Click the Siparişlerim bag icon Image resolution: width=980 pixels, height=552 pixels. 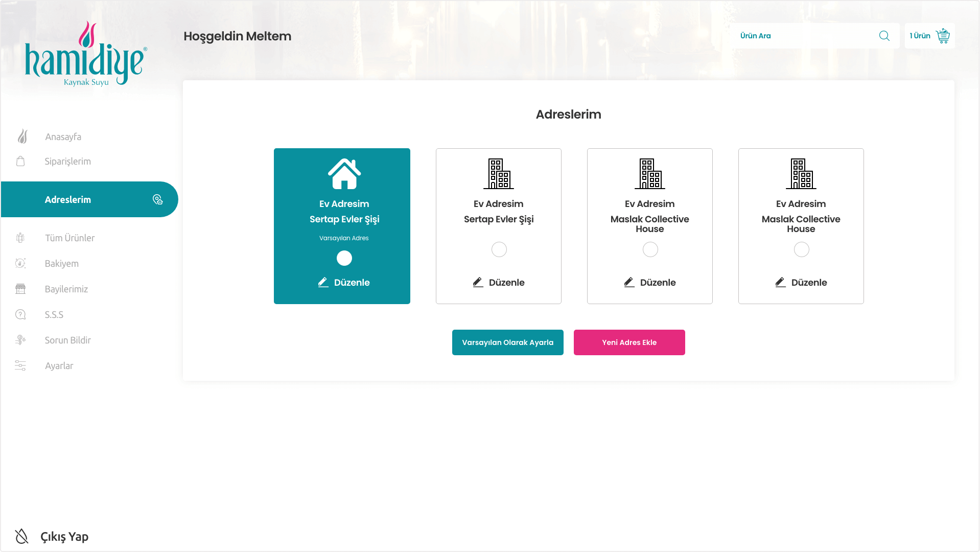click(x=20, y=162)
